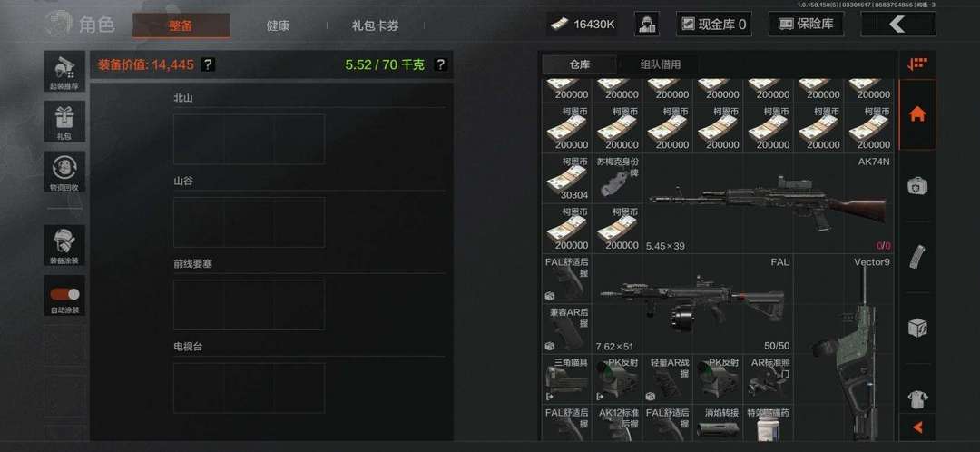Select the AK74N rifle in warehouse
Image resolution: width=980 pixels, height=452 pixels.
(769, 203)
